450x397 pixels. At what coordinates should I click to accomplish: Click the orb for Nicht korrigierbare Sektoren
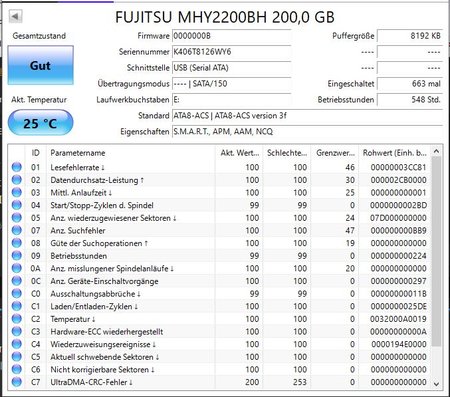point(17,369)
